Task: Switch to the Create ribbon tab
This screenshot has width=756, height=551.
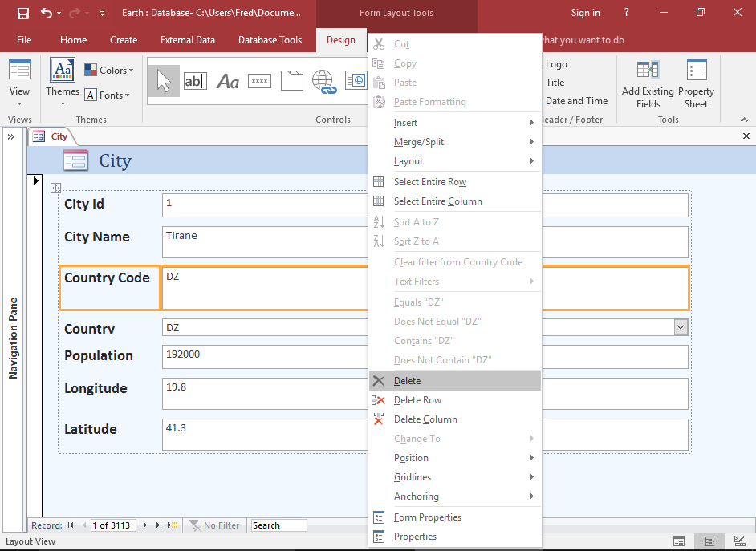Action: click(124, 40)
